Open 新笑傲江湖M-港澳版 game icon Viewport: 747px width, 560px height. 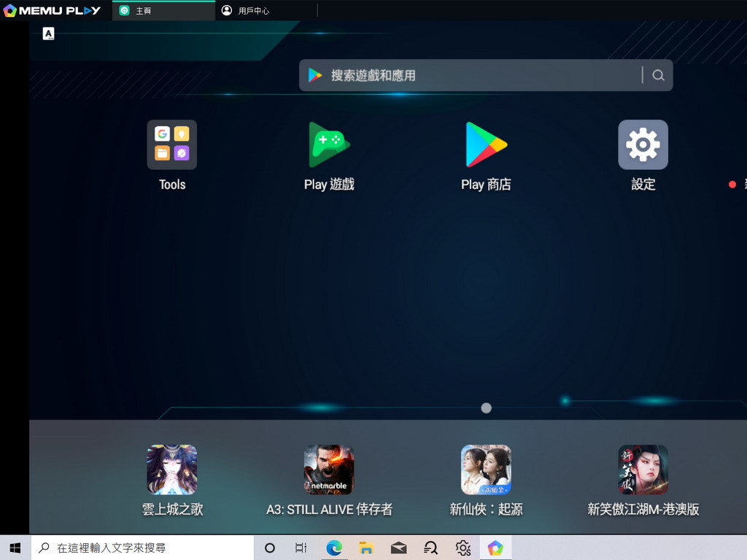click(643, 470)
